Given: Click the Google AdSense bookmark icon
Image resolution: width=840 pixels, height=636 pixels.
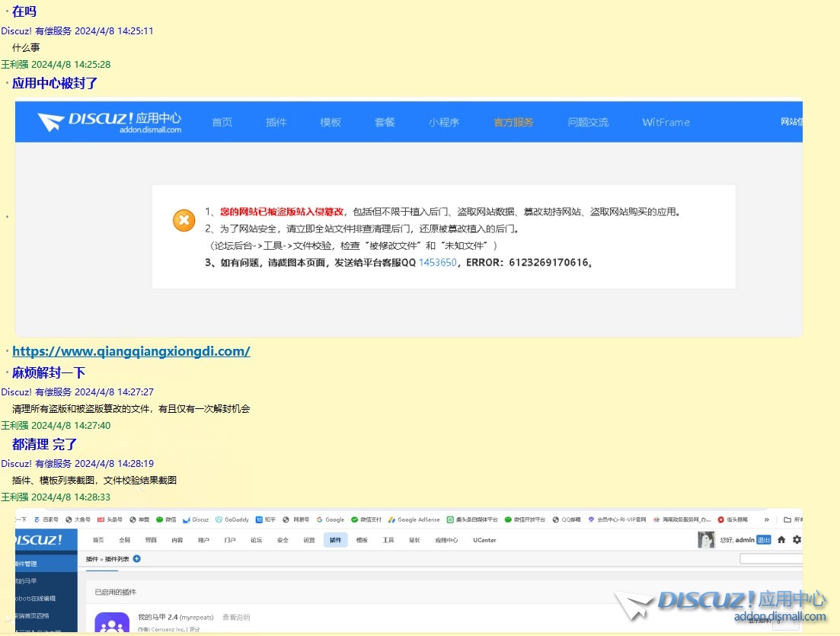Looking at the screenshot, I should point(392,519).
